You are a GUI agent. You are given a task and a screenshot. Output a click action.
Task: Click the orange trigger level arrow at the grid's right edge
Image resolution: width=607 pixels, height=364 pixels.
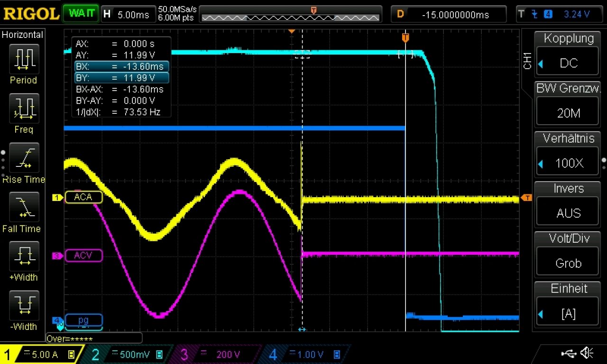(x=526, y=197)
